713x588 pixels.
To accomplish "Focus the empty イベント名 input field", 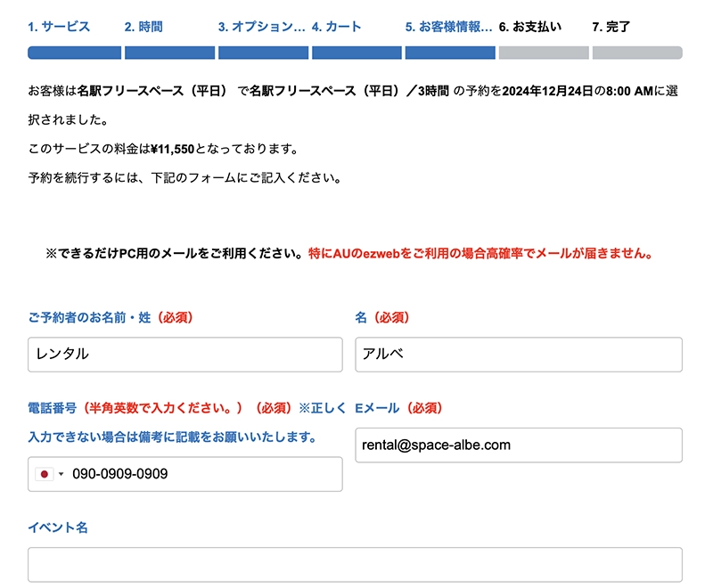I will (x=355, y=565).
